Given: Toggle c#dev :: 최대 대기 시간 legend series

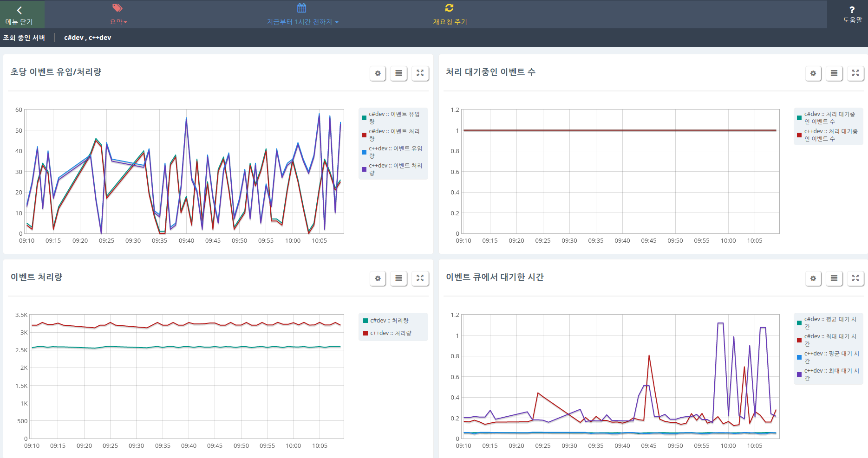Looking at the screenshot, I should [828, 340].
